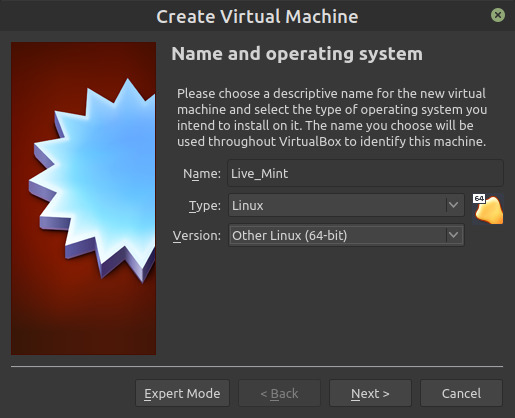Open the Version dropdown showing Other Linux (64-bit)

coord(346,235)
